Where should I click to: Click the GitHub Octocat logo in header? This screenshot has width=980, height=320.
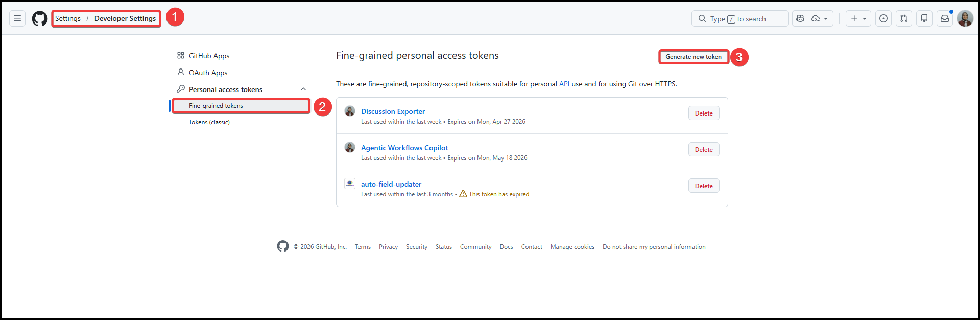39,18
